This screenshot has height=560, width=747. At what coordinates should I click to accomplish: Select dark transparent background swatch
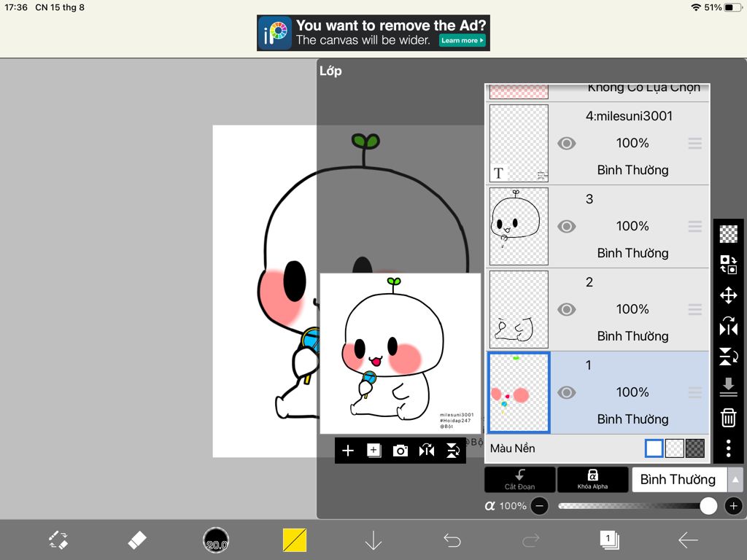(694, 448)
